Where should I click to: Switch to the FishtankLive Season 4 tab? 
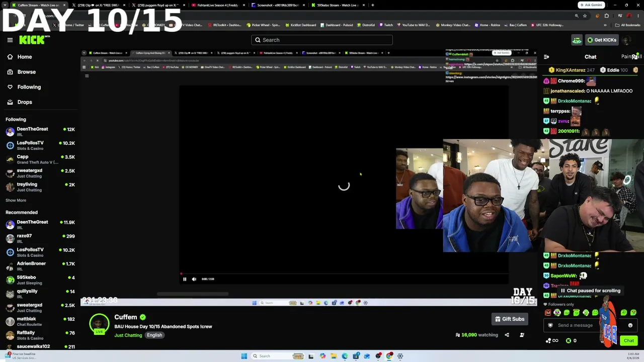pos(217,5)
